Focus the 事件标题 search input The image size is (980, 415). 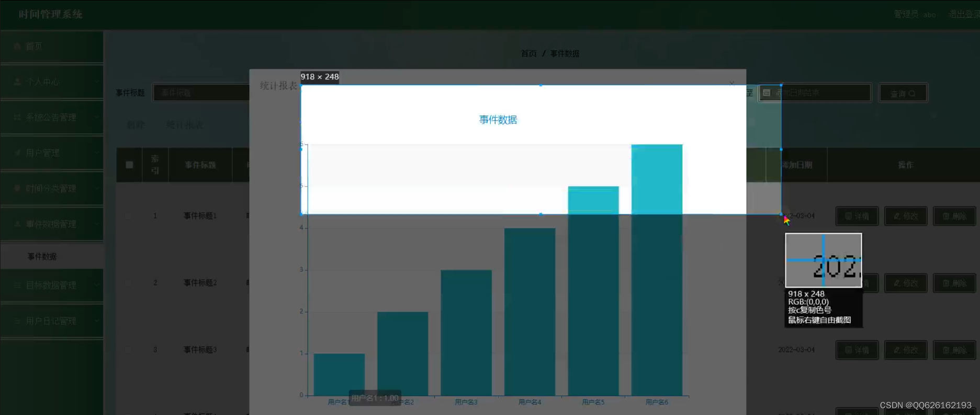(x=201, y=93)
